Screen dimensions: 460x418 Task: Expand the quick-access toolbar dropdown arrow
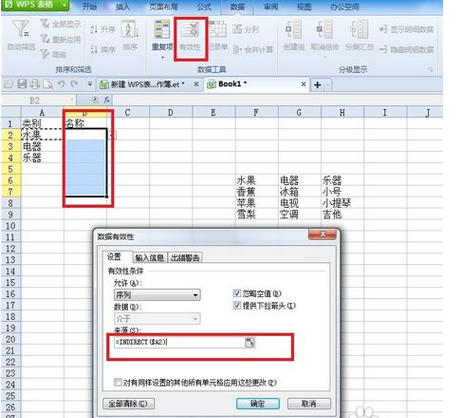(x=89, y=84)
